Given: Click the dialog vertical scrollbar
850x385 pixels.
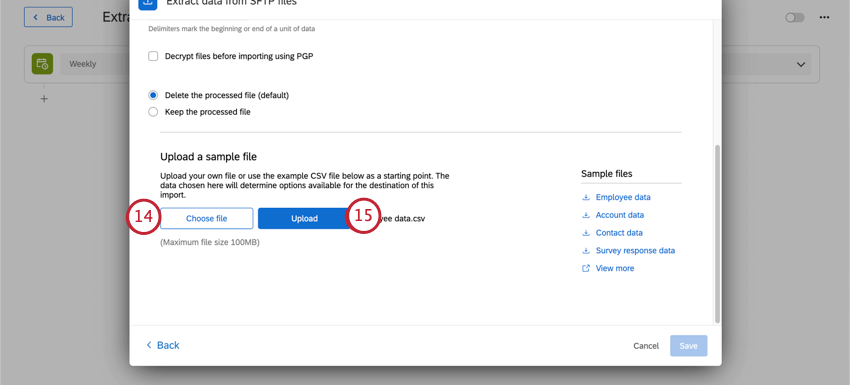Looking at the screenshot, I should 718,233.
